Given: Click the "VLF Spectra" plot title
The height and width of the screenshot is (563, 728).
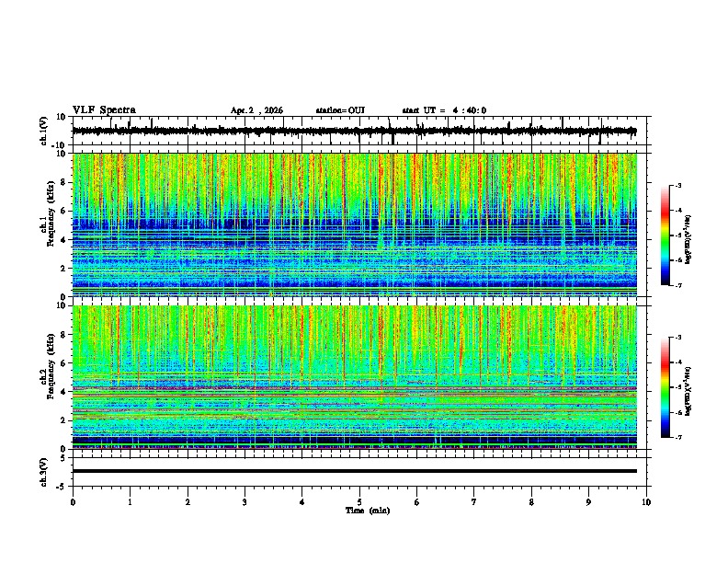Looking at the screenshot, I should 104,110.
